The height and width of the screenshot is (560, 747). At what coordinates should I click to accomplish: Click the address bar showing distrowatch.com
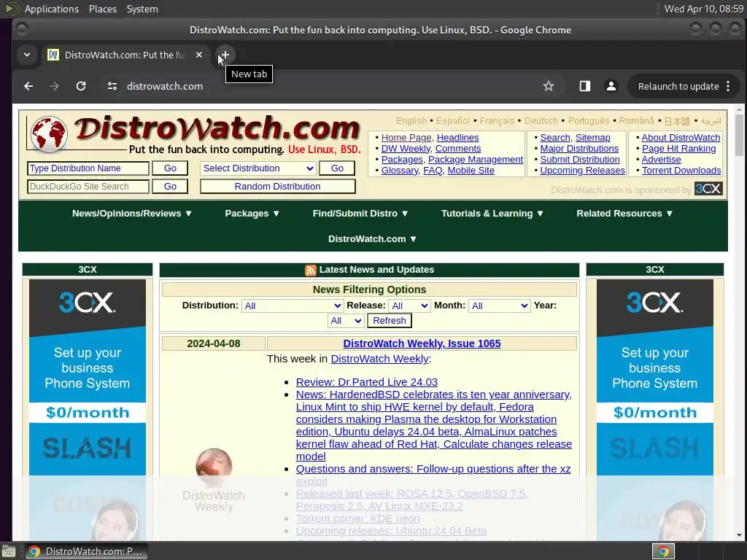(324, 86)
